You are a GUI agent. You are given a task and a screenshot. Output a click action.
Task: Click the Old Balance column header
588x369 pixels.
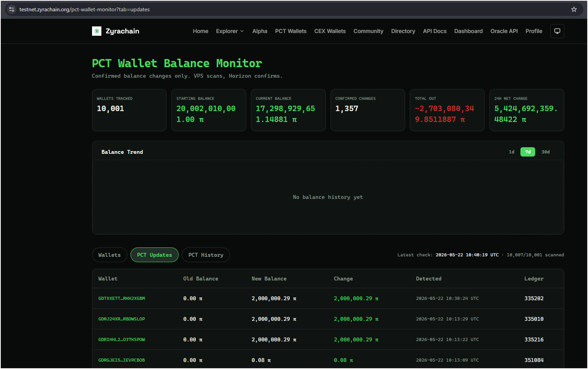click(x=201, y=278)
